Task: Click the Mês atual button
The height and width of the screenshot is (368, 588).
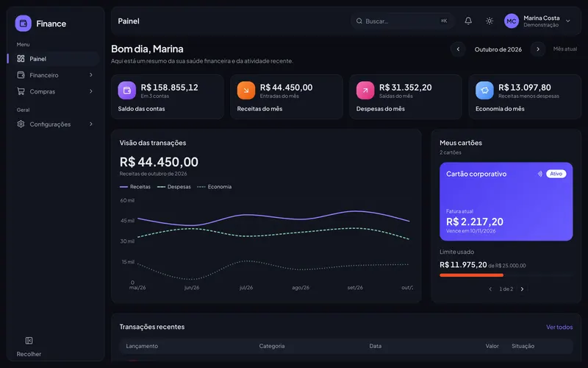Action: [564, 49]
